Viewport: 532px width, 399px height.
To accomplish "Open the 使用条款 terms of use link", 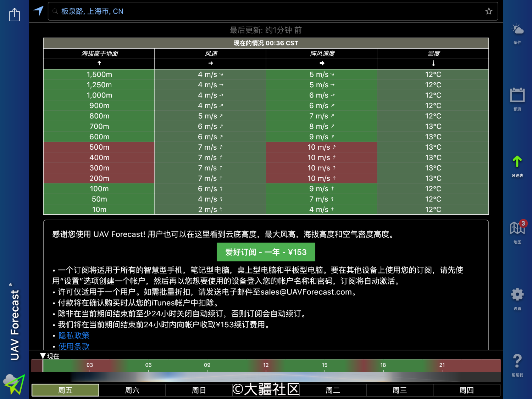I will [x=74, y=347].
